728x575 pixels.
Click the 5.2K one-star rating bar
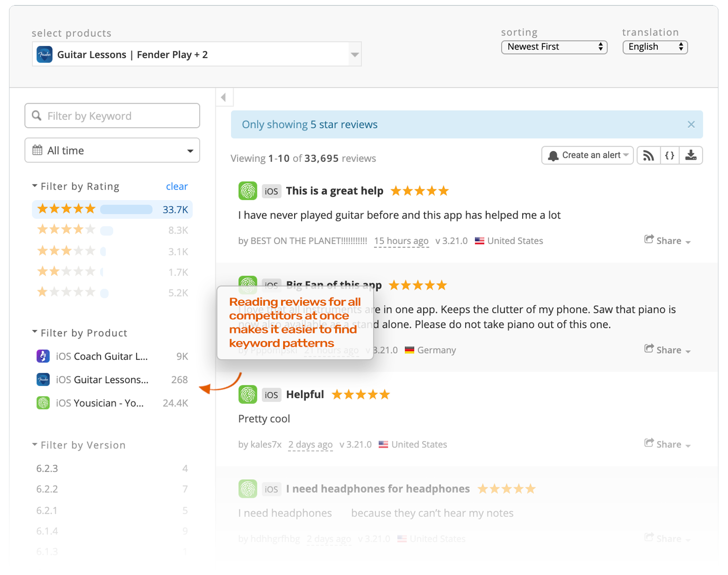tap(104, 293)
